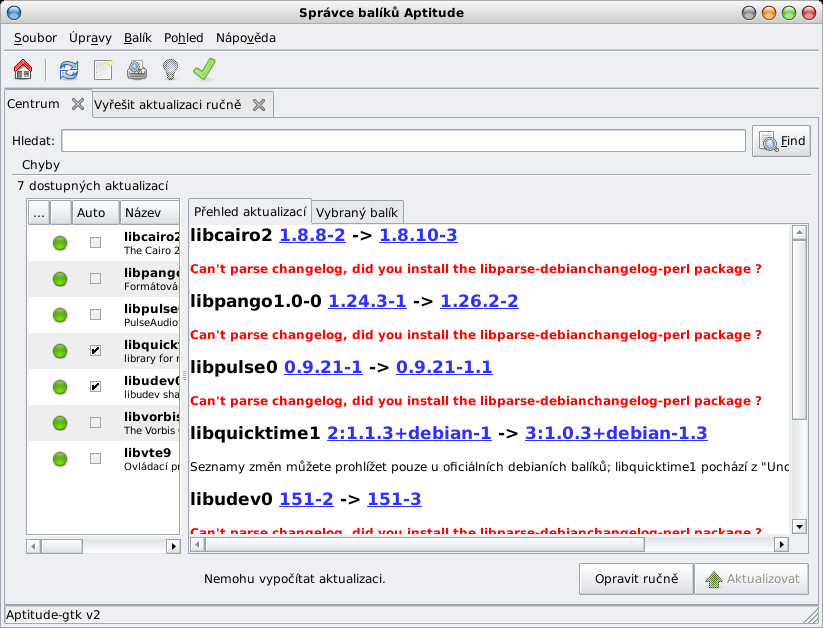The height and width of the screenshot is (628, 823).
Task: Click the Aktualizovat button
Action: (751, 579)
